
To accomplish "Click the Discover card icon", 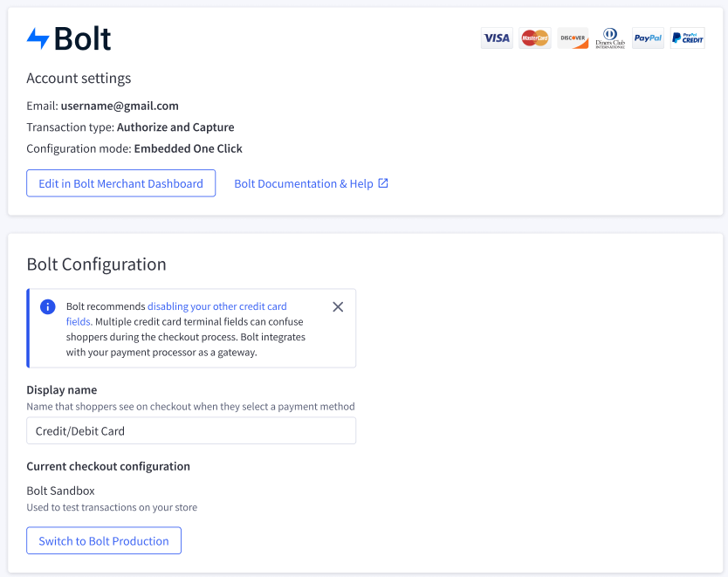I will click(573, 38).
